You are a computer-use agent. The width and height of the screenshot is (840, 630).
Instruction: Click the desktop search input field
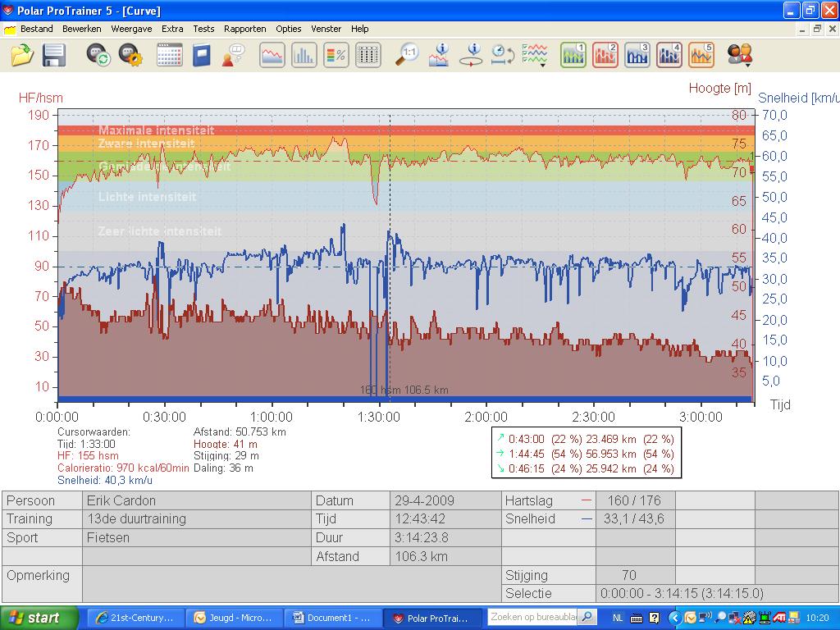pyautogui.click(x=533, y=617)
